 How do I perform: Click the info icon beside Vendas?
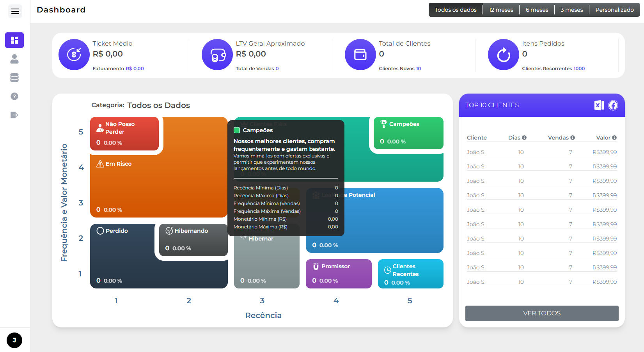tap(573, 138)
